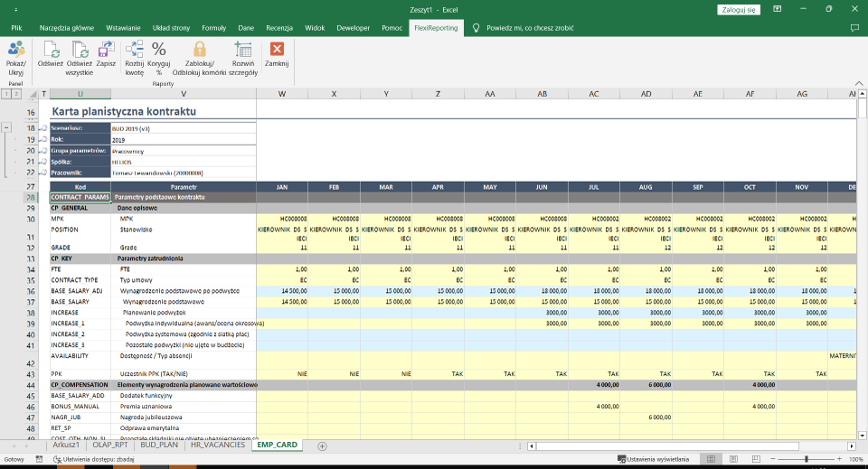
Task: Save the report with the Zapisz icon
Action: coord(106,50)
